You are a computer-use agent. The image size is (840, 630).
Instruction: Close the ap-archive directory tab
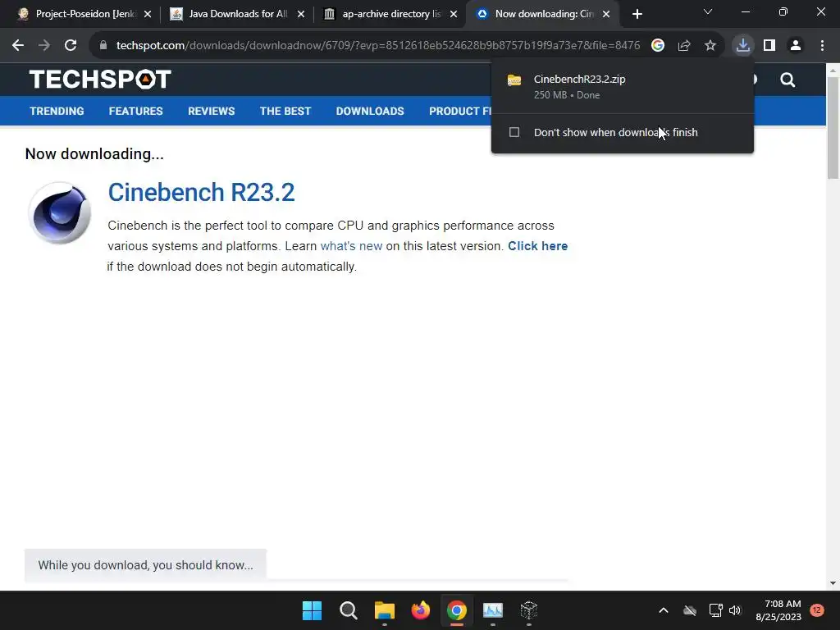coord(454,14)
